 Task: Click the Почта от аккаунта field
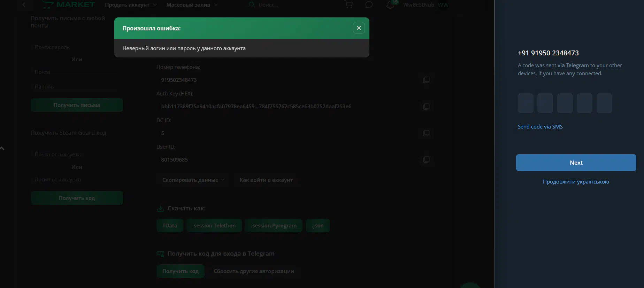(77, 155)
